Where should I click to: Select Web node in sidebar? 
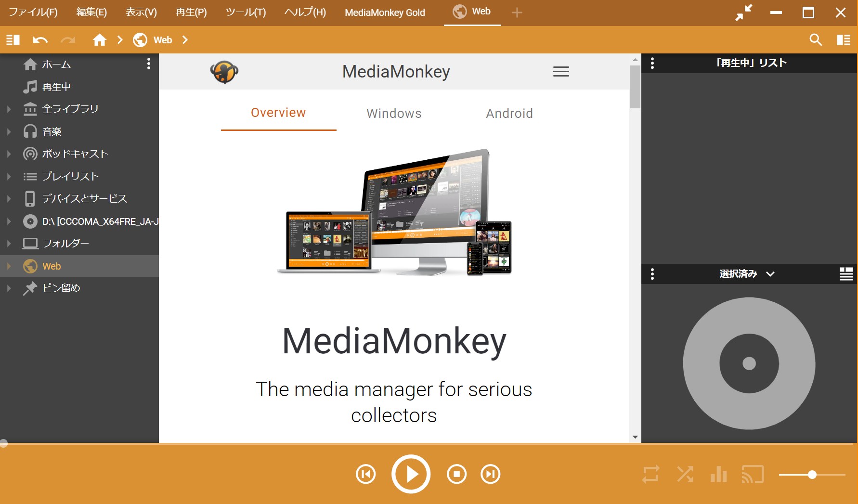[x=79, y=266]
